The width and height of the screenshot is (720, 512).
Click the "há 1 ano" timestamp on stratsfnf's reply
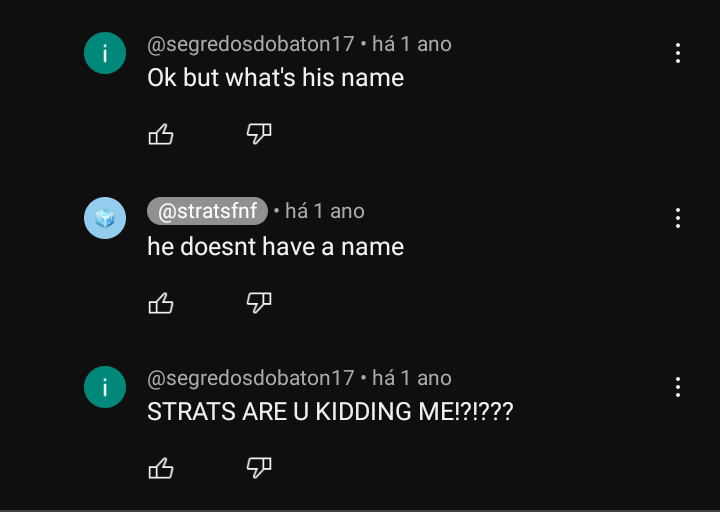click(324, 211)
